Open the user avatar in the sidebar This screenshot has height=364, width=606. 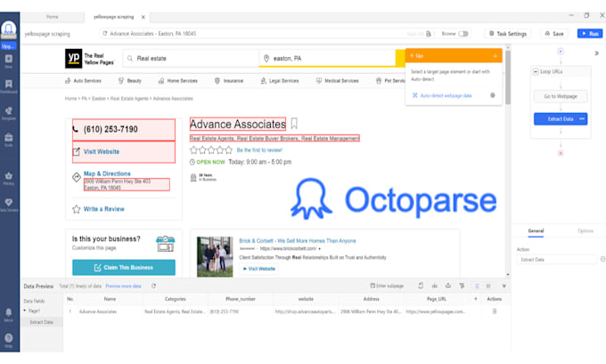click(9, 28)
